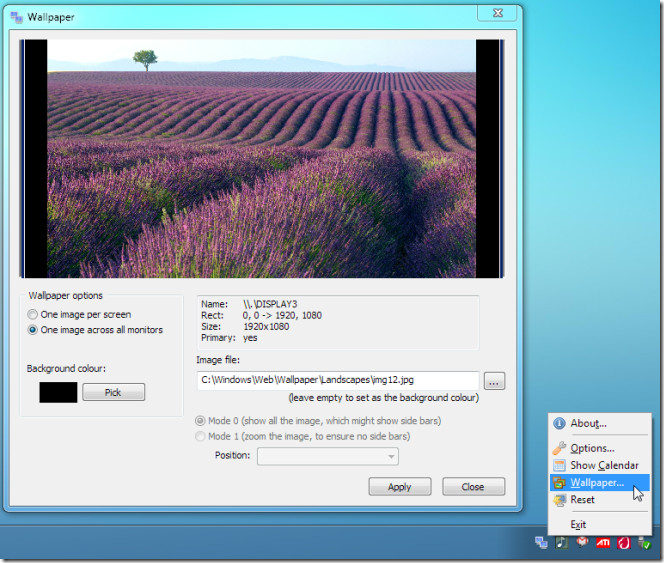Click the lightning monitor icon beside Reset
This screenshot has height=563, width=664.
pos(559,500)
